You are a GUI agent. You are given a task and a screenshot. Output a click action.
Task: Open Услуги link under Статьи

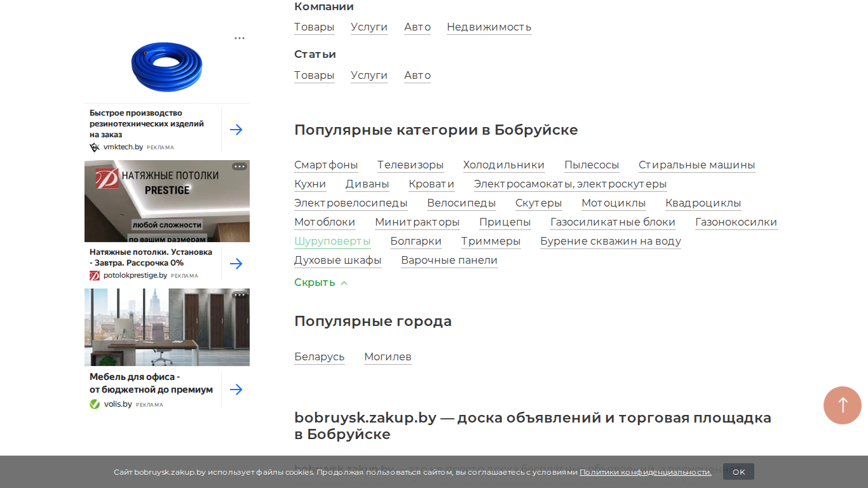pyautogui.click(x=369, y=75)
